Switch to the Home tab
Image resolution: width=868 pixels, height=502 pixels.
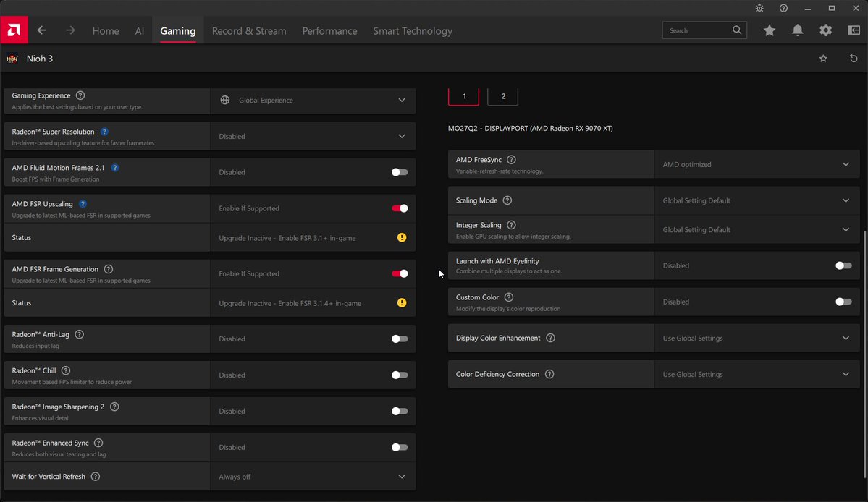[x=106, y=31]
